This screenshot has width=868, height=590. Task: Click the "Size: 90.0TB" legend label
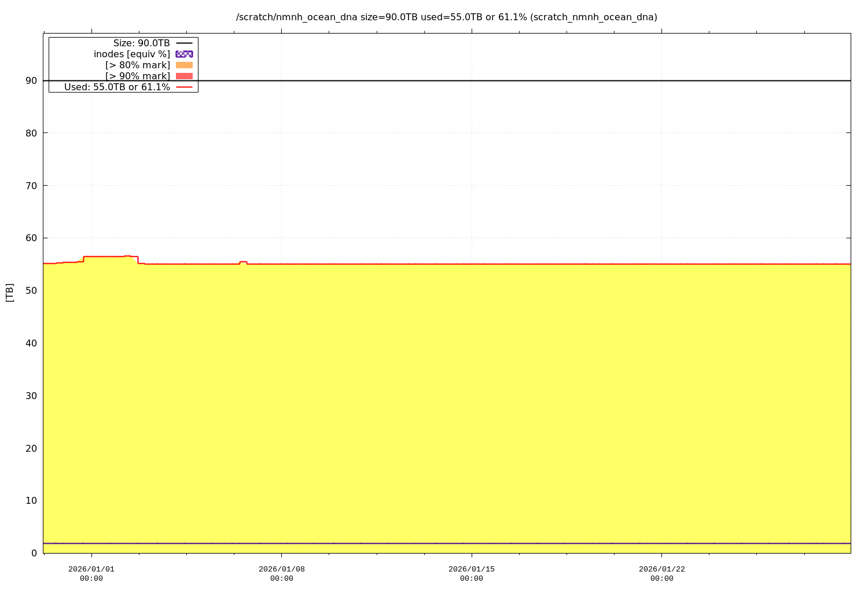(x=141, y=43)
